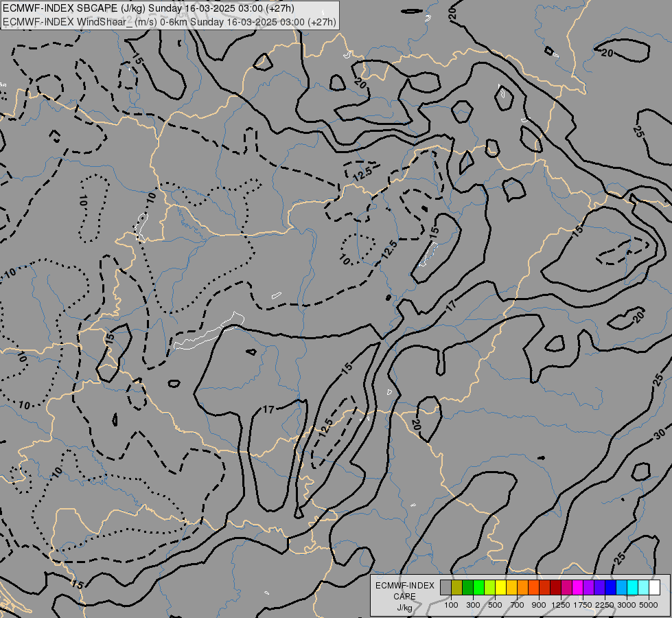Click the ECMWF-INDEX label in the legend box
The image size is (672, 618).
(404, 586)
